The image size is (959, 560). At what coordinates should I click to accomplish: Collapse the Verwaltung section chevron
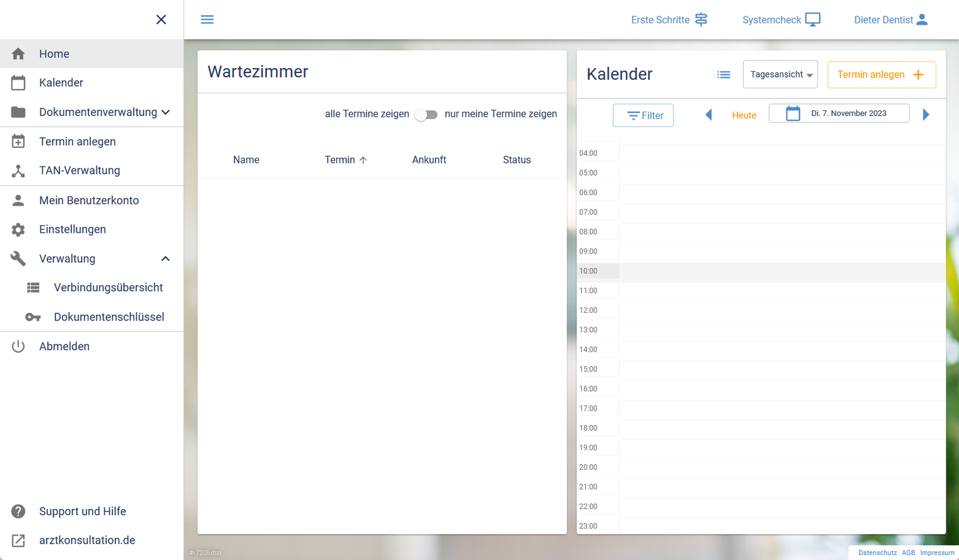165,259
